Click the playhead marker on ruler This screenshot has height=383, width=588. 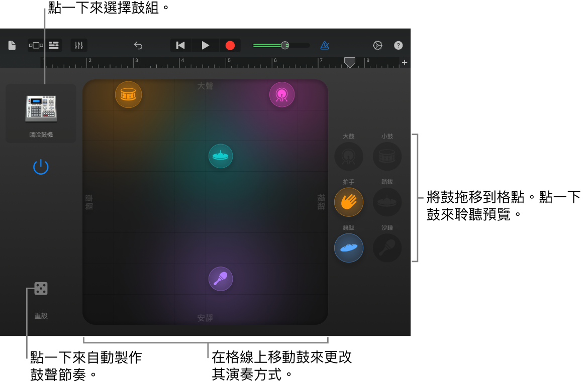[349, 62]
